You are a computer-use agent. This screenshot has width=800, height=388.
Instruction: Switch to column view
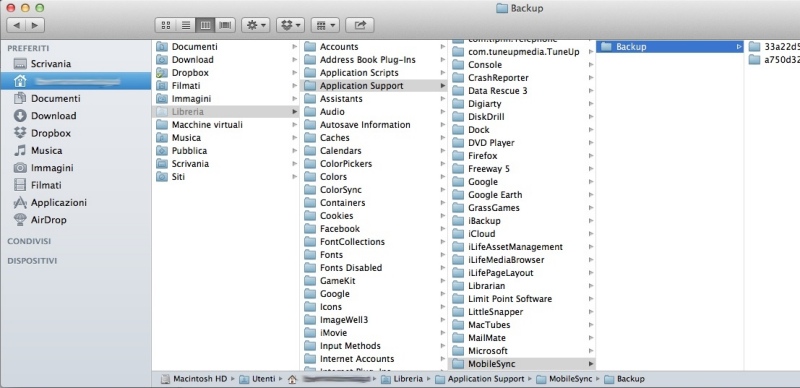(206, 25)
